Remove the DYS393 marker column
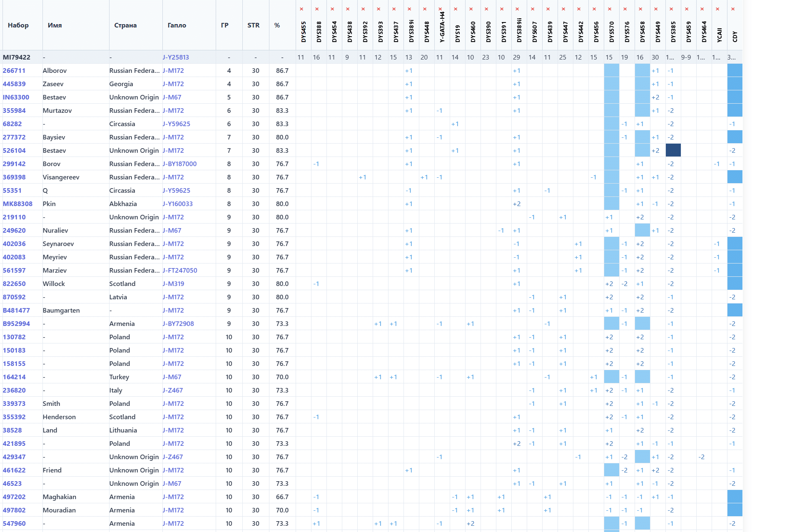The height and width of the screenshot is (532, 787). (x=379, y=9)
